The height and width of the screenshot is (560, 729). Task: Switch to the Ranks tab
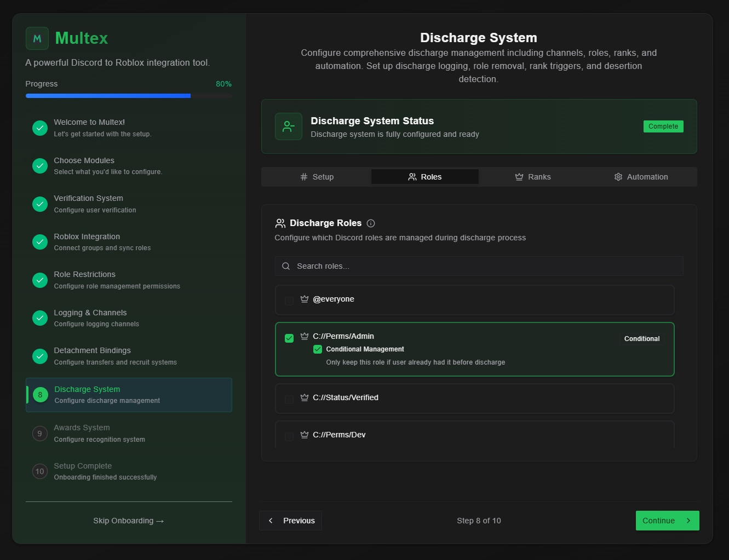coord(533,177)
